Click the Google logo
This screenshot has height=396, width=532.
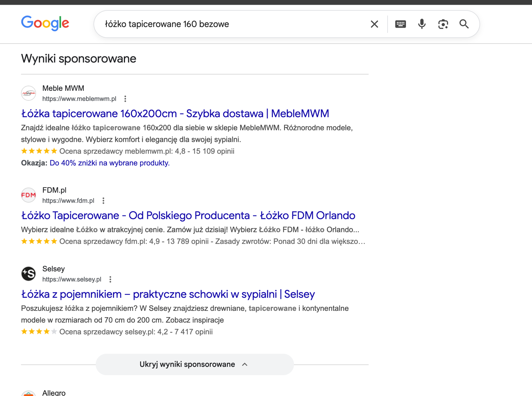tap(45, 23)
